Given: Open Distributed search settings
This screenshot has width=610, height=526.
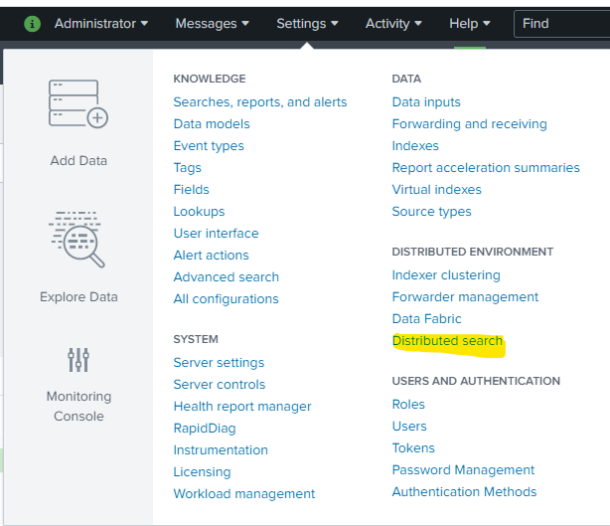Looking at the screenshot, I should pos(448,341).
